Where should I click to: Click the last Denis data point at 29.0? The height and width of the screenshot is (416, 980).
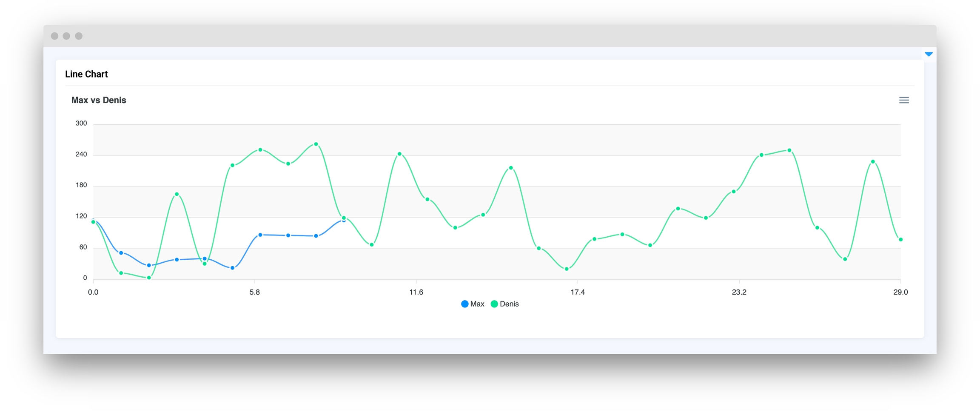coord(900,240)
